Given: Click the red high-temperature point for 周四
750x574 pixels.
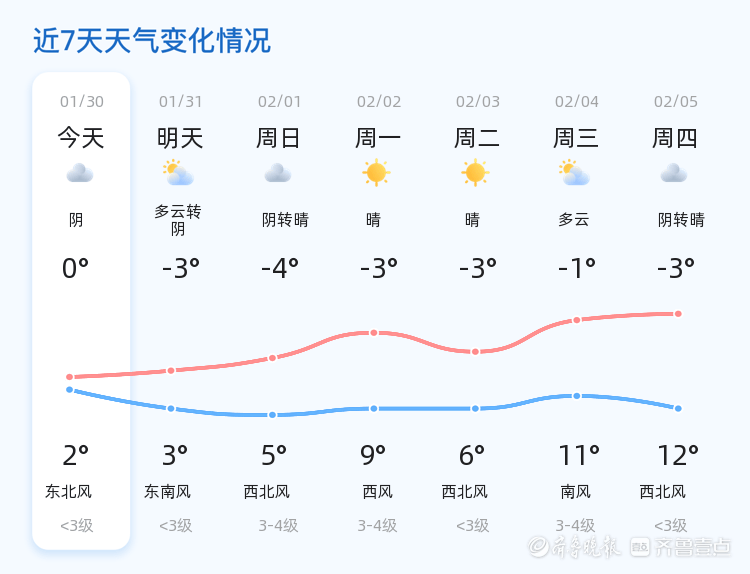Looking at the screenshot, I should click(x=678, y=314).
